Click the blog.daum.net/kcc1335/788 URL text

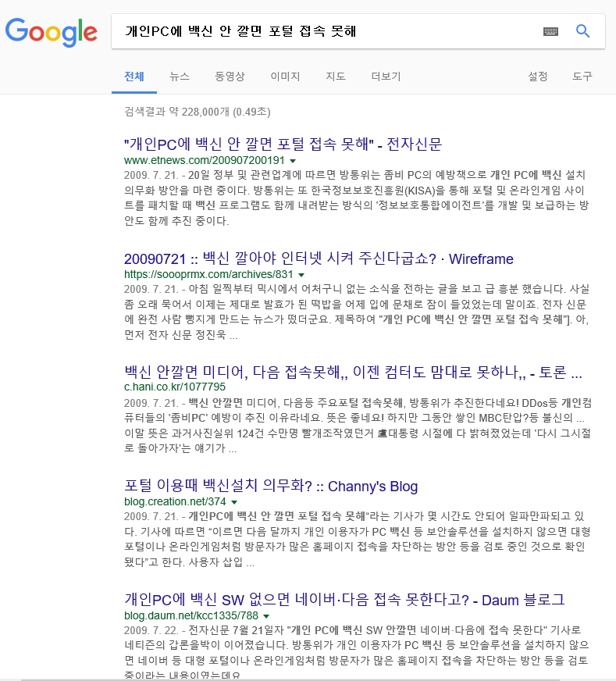(191, 615)
